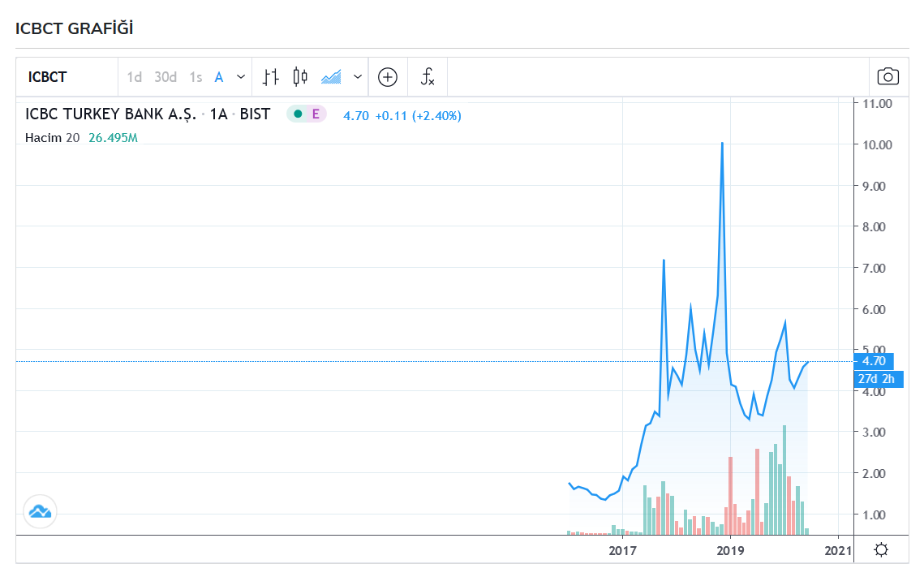This screenshot has height=564, width=924.
Task: Click the 27d 2h countdown label
Action: coord(878,379)
